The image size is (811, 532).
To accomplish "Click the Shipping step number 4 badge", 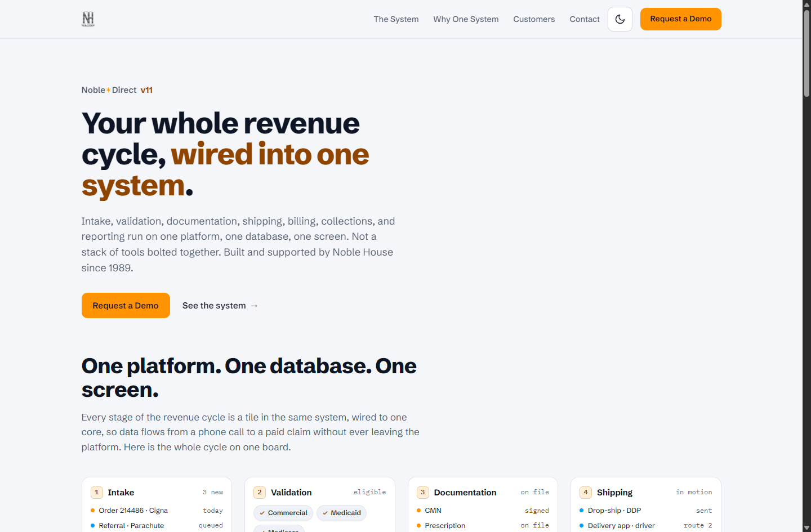I will [586, 493].
